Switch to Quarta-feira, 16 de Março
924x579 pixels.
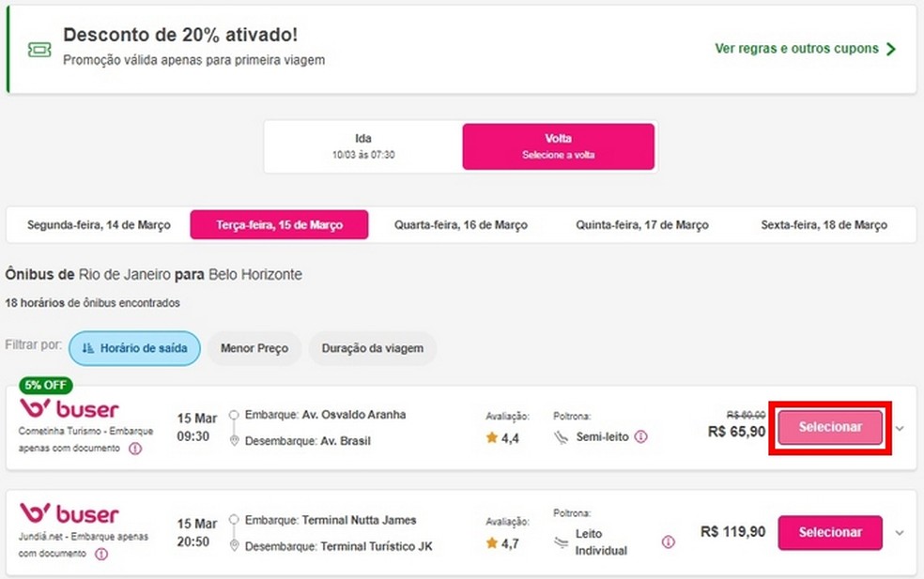click(460, 225)
